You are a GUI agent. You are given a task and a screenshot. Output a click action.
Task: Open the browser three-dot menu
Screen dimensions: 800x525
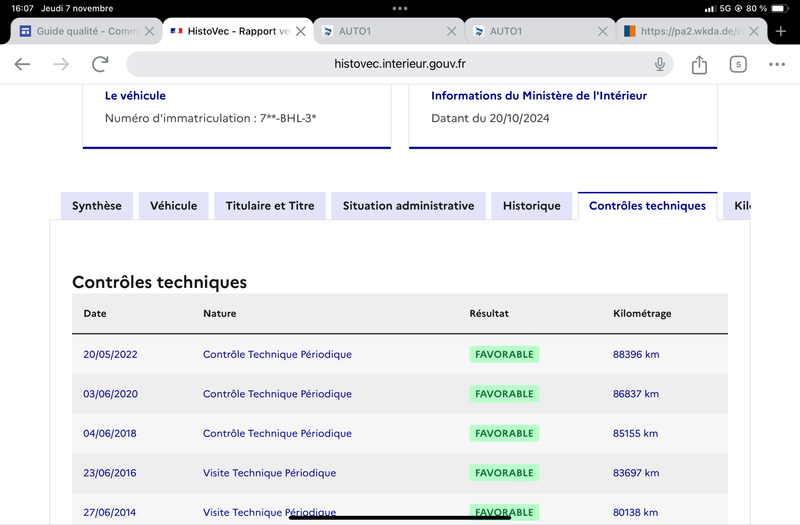click(777, 64)
